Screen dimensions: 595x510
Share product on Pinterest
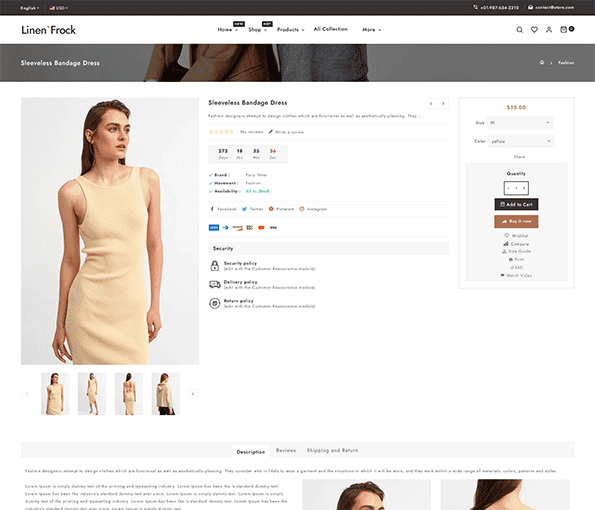point(281,209)
